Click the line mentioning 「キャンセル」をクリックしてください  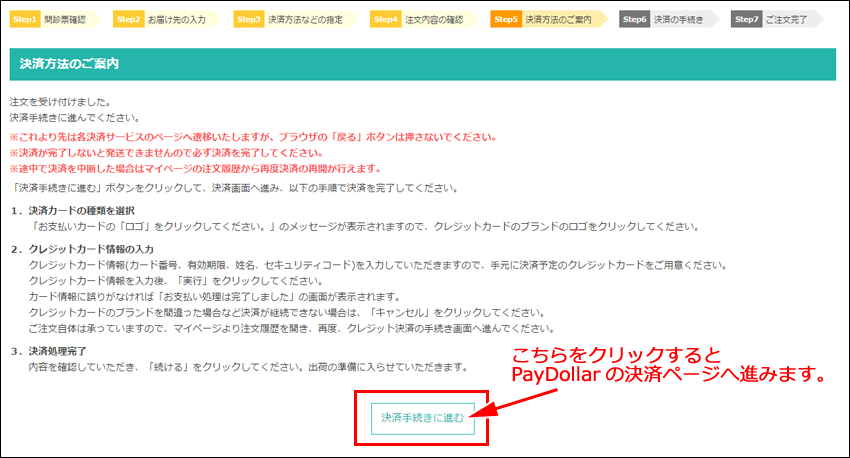[287, 312]
